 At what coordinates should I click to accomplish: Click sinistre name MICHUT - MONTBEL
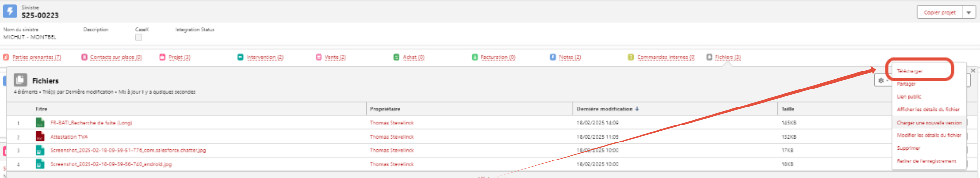(x=30, y=37)
